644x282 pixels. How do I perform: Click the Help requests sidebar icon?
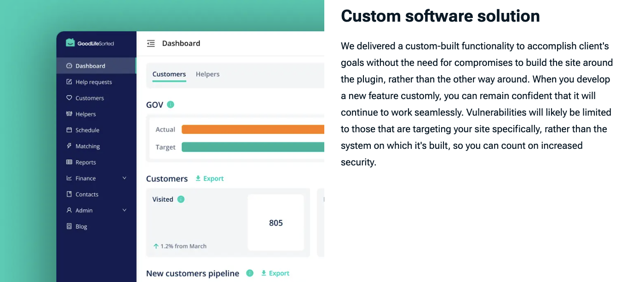click(x=69, y=82)
